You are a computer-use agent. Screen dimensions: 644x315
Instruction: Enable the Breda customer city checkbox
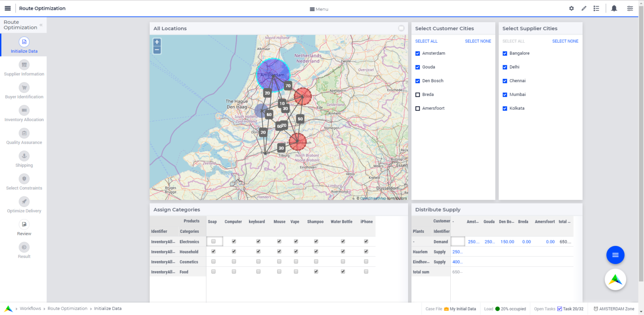(418, 95)
